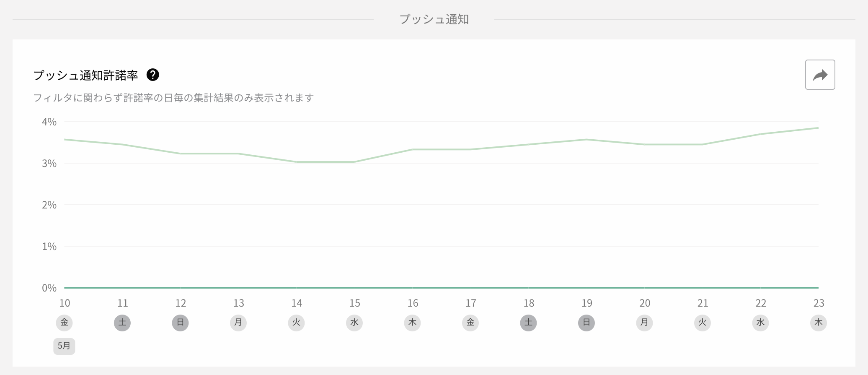The image size is (868, 375).
Task: Select the 金 weekday badge under May 17
Action: pos(470,323)
